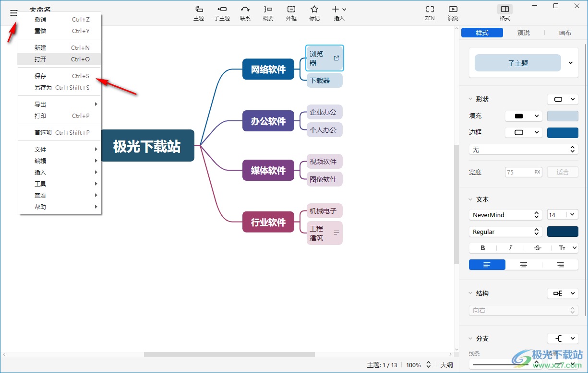Open the 大纲 outline view
588x373 pixels.
pyautogui.click(x=447, y=365)
